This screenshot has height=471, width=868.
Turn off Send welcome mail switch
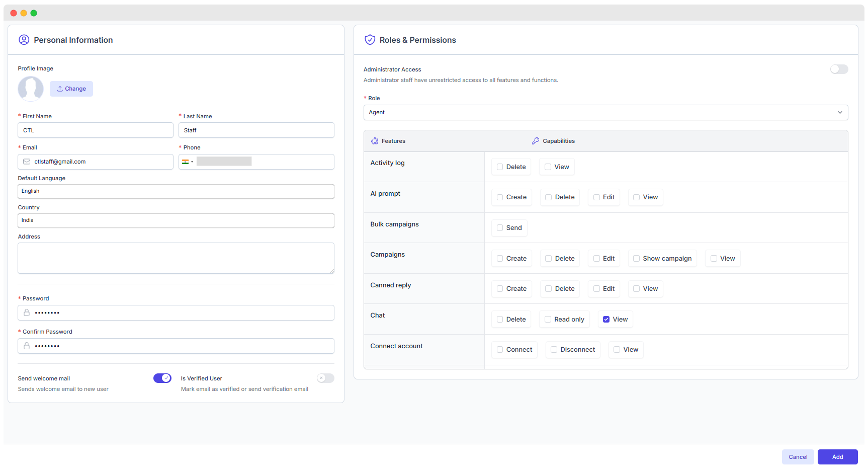(162, 378)
